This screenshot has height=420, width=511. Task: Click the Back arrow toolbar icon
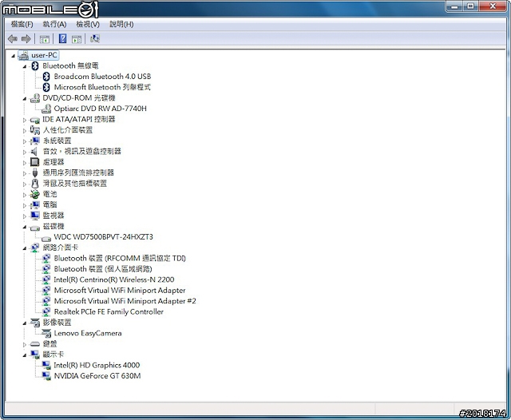(13, 39)
